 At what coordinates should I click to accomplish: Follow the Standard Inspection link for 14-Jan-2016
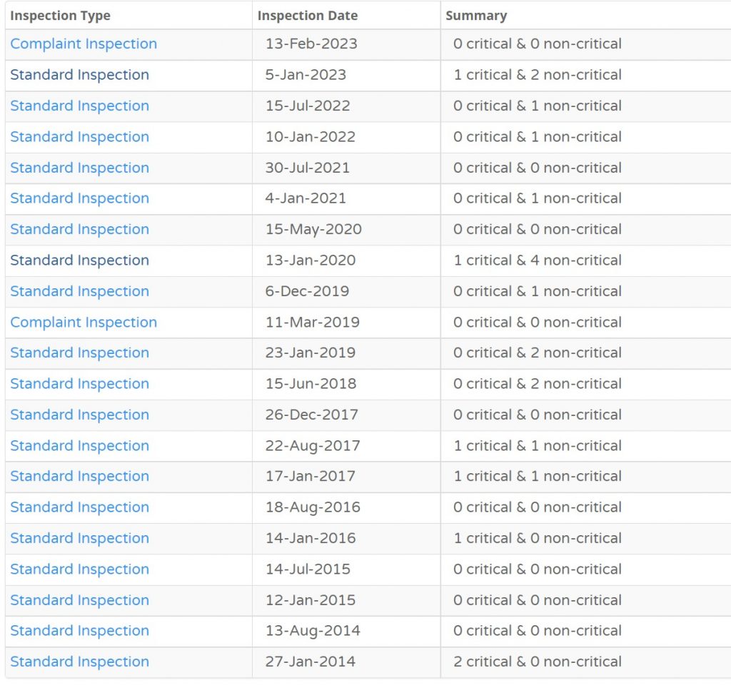[x=80, y=538]
